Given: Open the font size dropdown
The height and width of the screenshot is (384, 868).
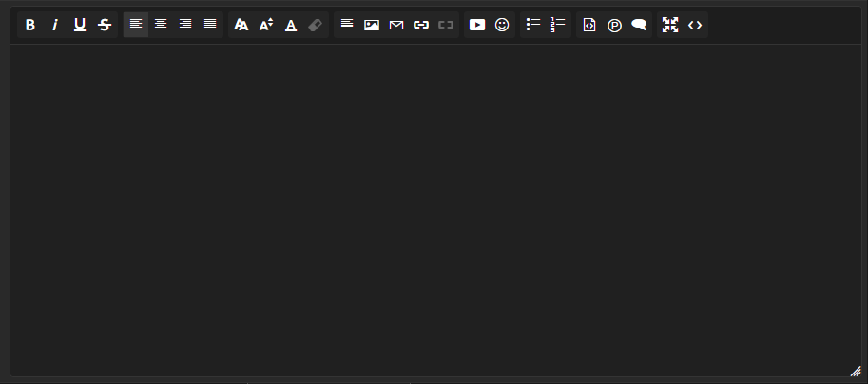Looking at the screenshot, I should coord(265,25).
